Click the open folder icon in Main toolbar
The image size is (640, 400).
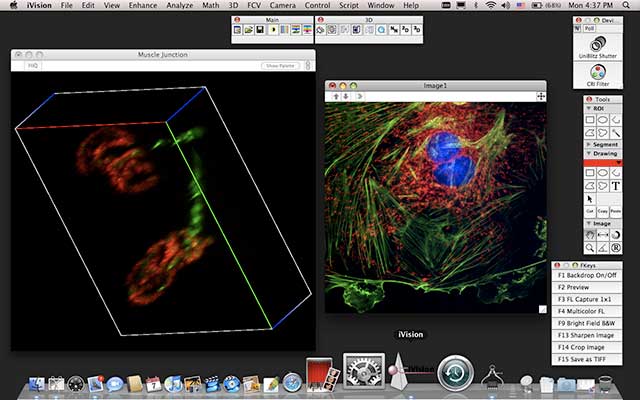tap(249, 30)
